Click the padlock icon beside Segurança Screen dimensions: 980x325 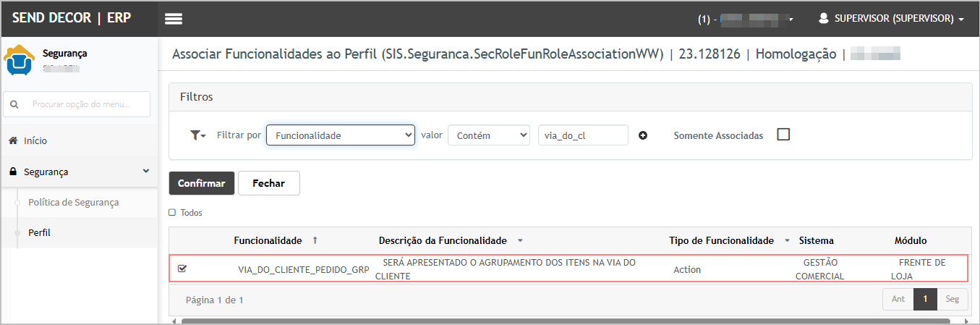[13, 172]
